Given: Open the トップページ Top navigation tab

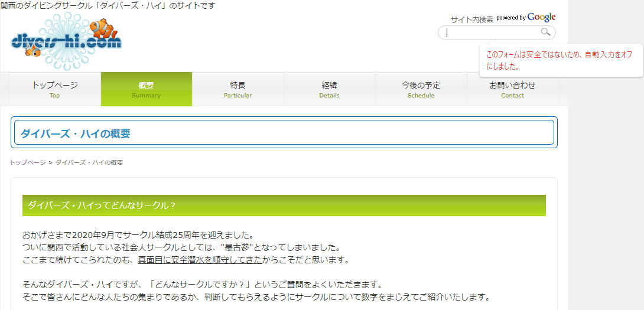Looking at the screenshot, I should [x=55, y=89].
